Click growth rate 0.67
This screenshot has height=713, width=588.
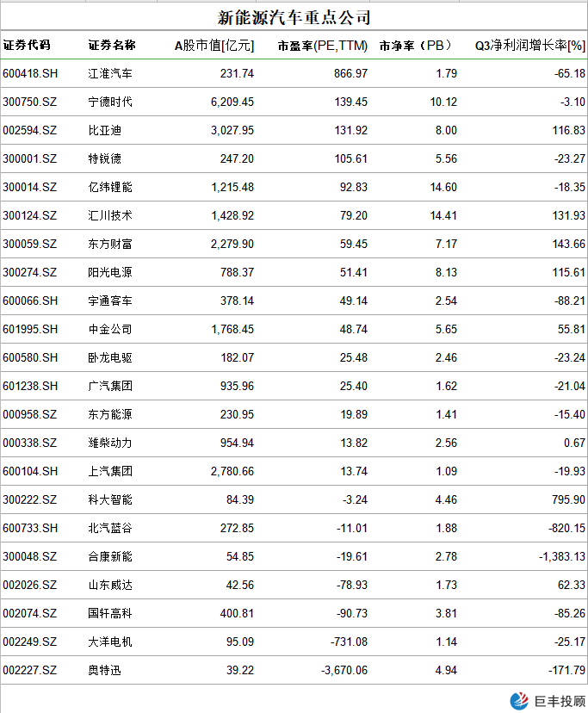(x=574, y=443)
